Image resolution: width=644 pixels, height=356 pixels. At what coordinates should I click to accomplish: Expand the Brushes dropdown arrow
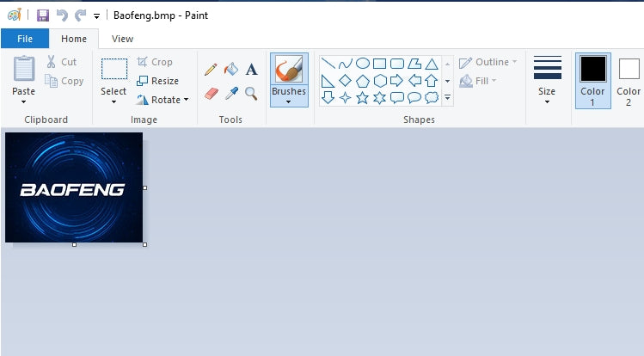pyautogui.click(x=289, y=102)
